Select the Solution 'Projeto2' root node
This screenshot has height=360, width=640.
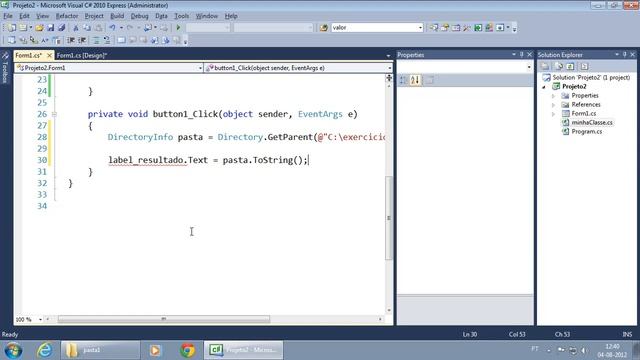[x=591, y=78]
